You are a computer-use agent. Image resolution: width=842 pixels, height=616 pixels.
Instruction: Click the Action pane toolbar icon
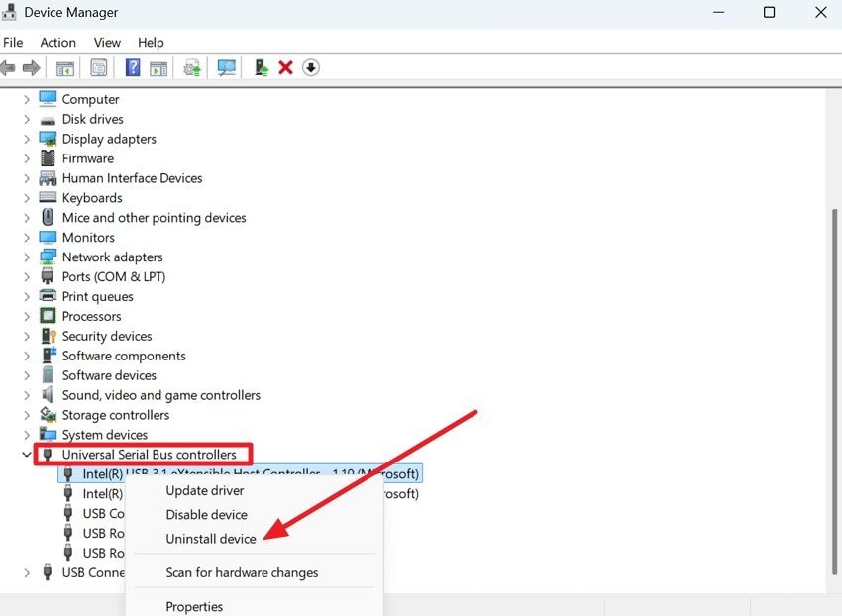click(158, 68)
